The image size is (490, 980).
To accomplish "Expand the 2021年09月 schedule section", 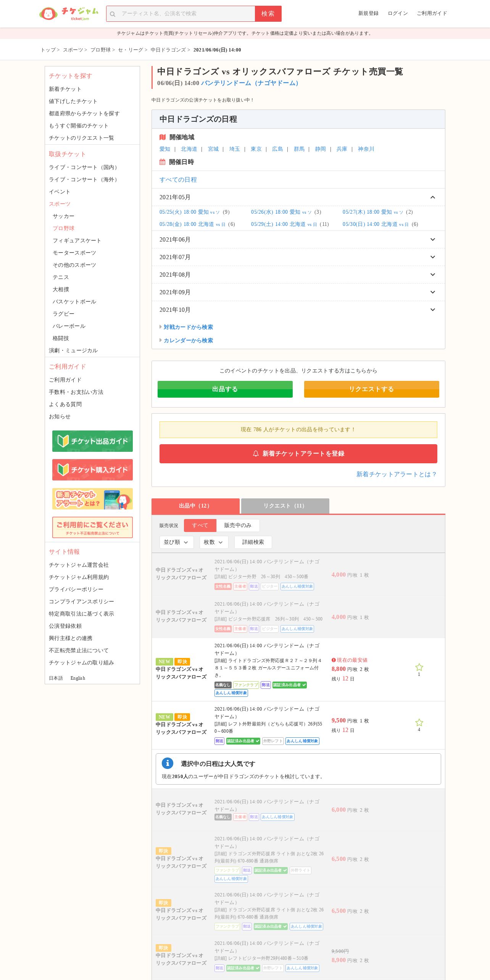I will coord(298,292).
